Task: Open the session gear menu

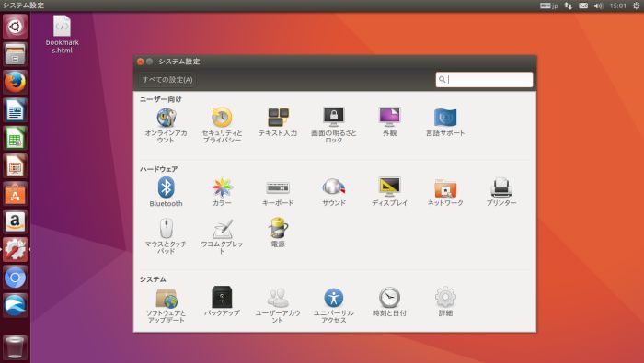Action: [x=637, y=6]
